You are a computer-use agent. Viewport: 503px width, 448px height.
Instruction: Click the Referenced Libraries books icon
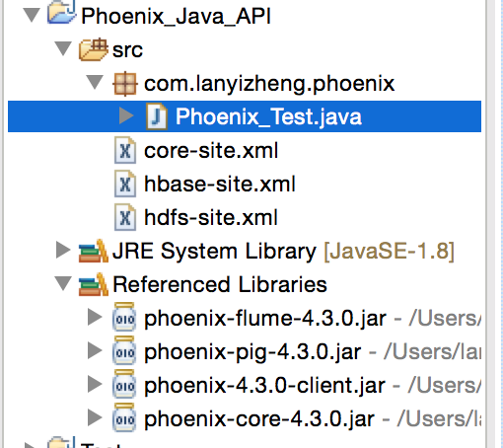pyautogui.click(x=93, y=284)
